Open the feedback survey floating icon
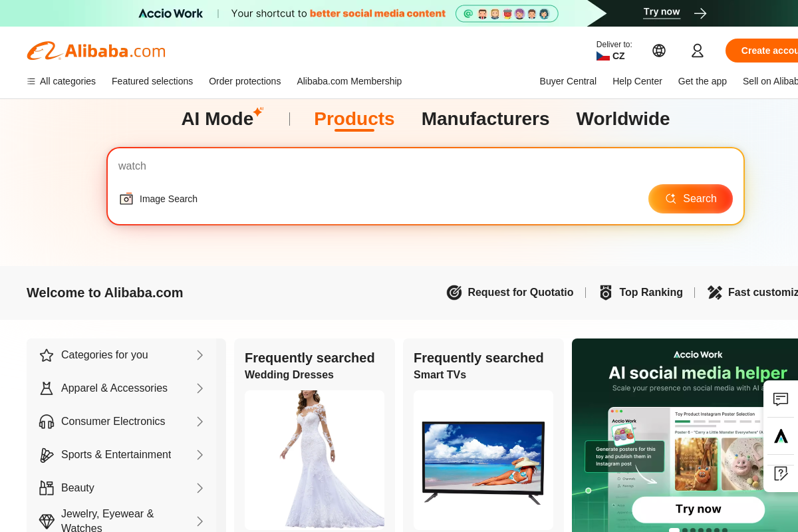Viewport: 798px width, 532px height. pos(781,473)
